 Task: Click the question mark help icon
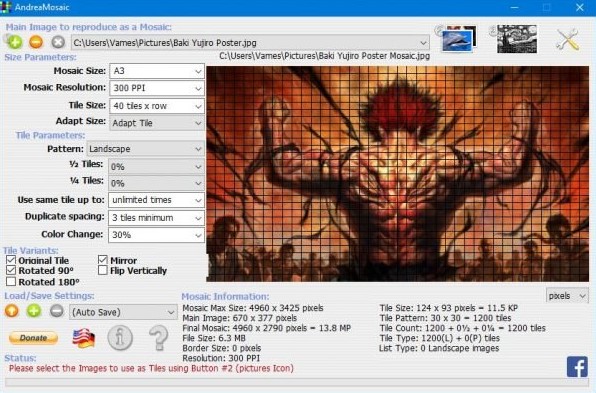[159, 338]
